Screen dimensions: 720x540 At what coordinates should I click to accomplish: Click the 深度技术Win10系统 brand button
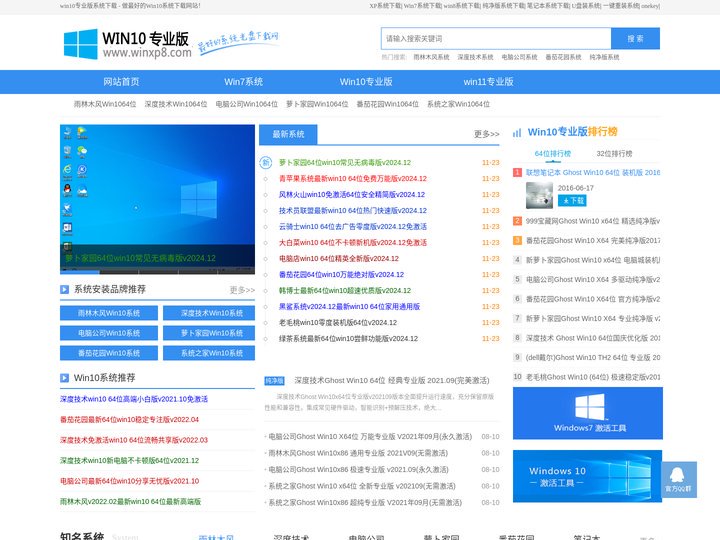(209, 313)
